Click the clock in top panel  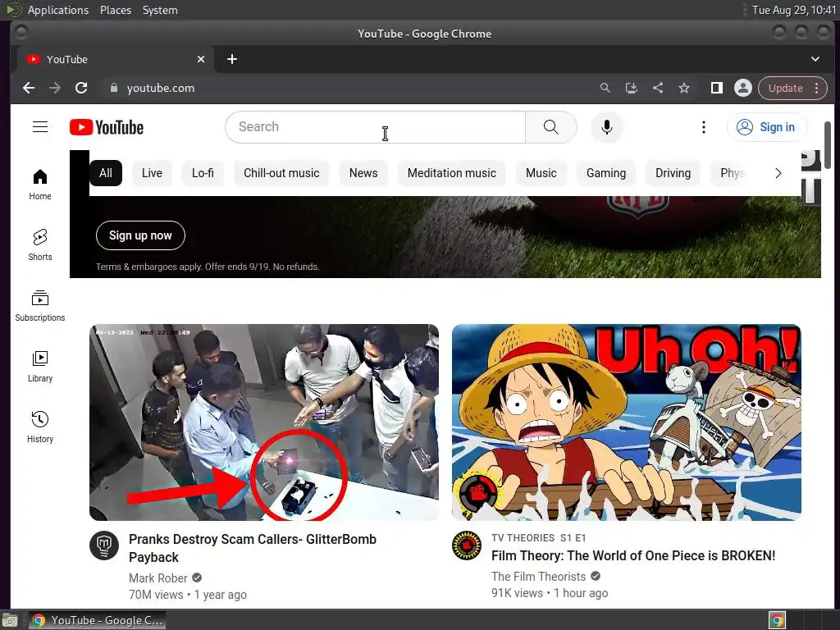click(x=793, y=10)
